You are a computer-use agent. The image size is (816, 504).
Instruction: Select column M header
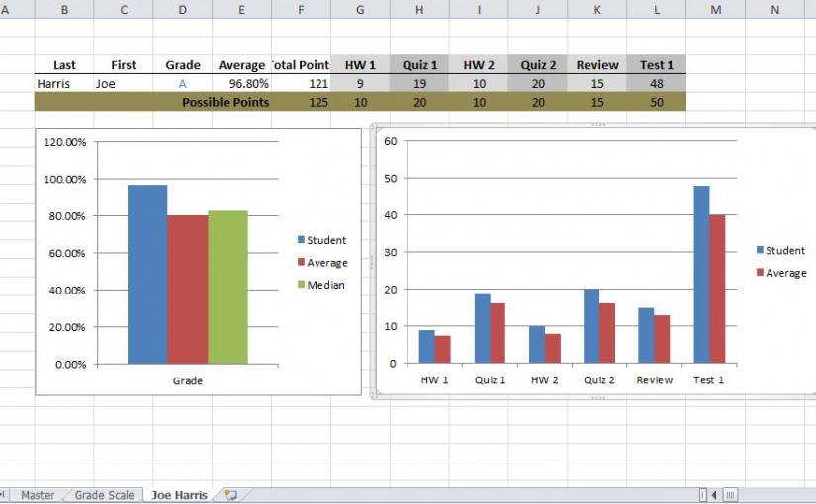coord(715,9)
